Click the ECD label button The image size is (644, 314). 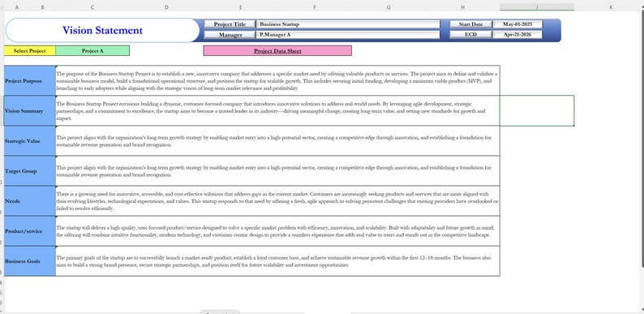click(470, 35)
